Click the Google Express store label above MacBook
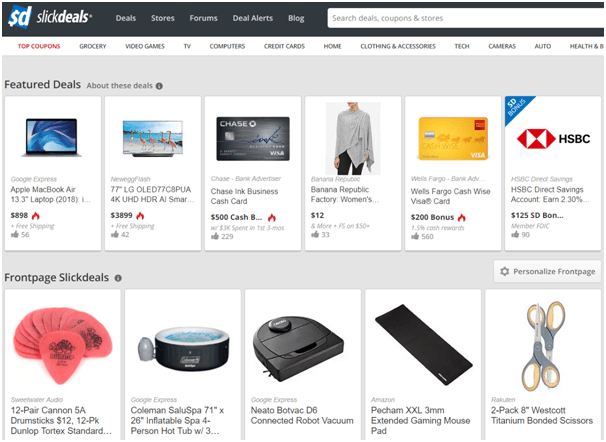This screenshot has height=442, width=606. coord(34,179)
